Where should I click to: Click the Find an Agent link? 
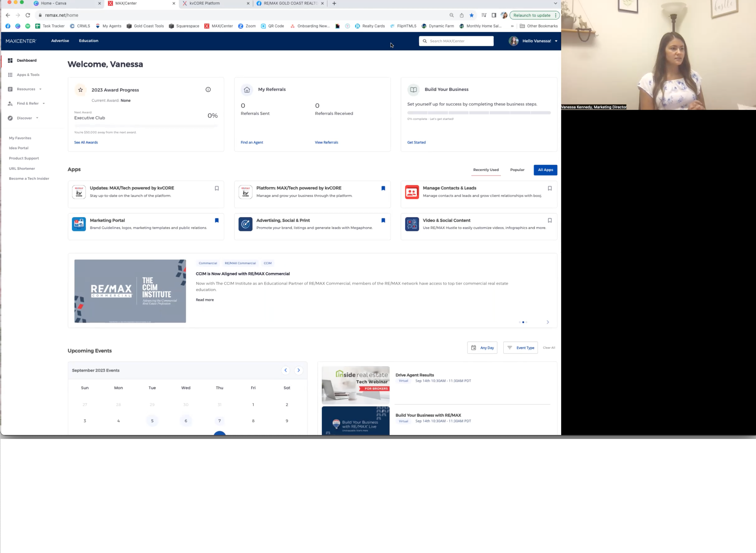tap(252, 143)
